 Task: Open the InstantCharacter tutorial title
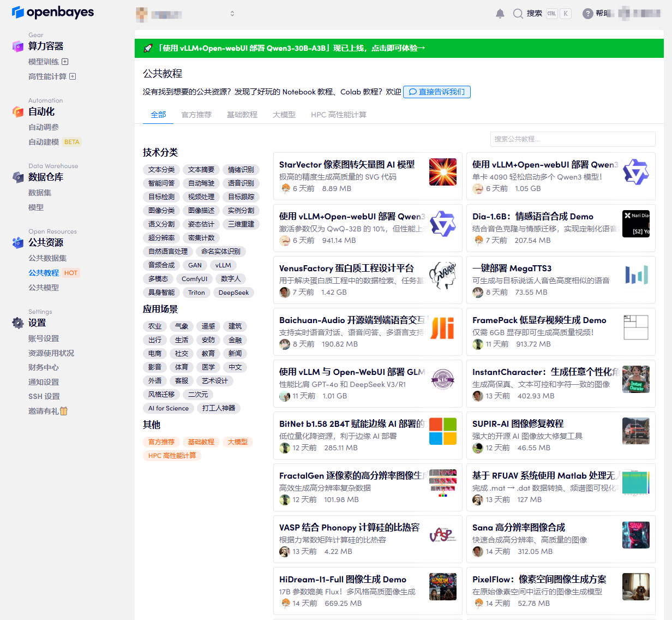[x=546, y=372]
